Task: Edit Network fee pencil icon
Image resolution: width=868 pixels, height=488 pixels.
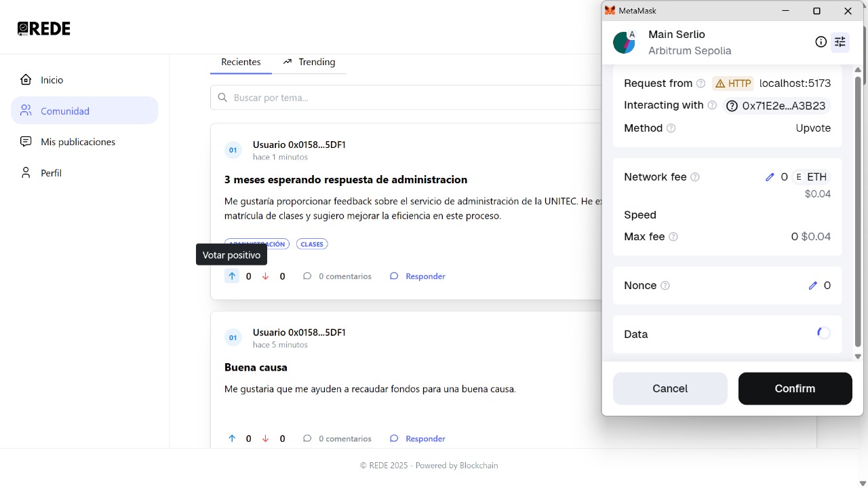Action: (x=770, y=177)
